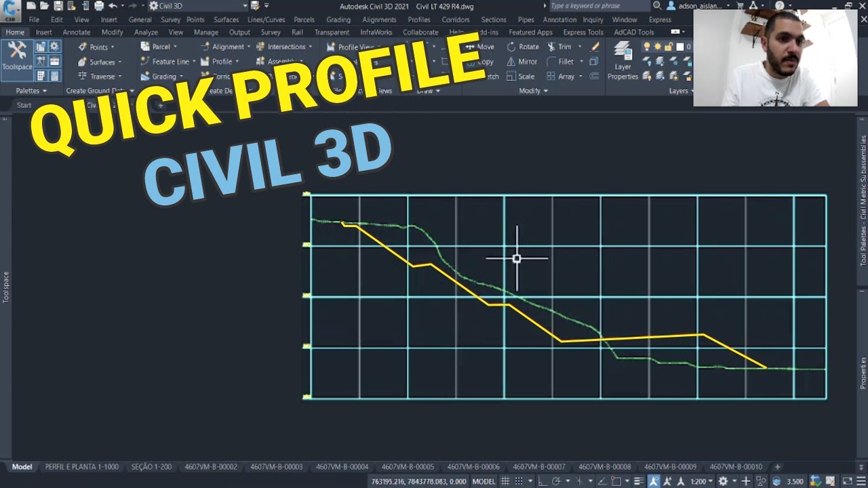Expand the Feature Line dropdown
The height and width of the screenshot is (488, 868).
click(193, 62)
